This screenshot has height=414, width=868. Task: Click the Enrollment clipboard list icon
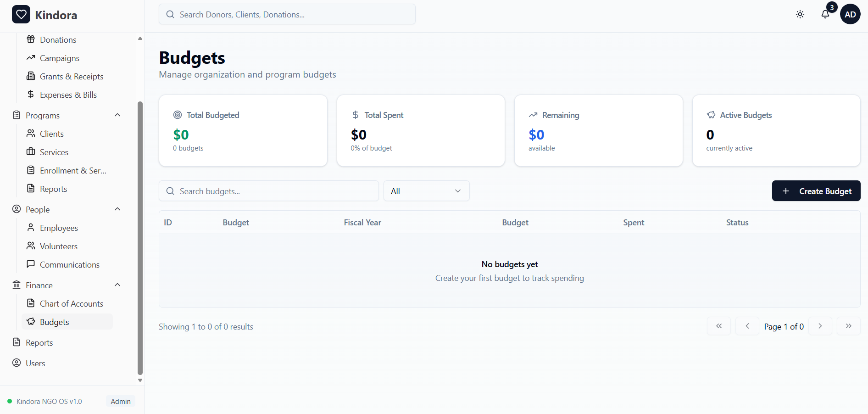pyautogui.click(x=31, y=170)
